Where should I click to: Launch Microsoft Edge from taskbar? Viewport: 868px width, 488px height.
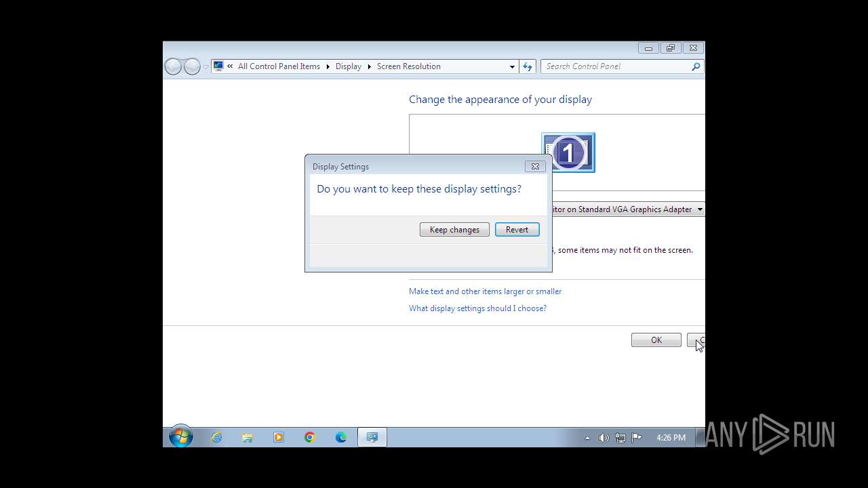point(341,438)
